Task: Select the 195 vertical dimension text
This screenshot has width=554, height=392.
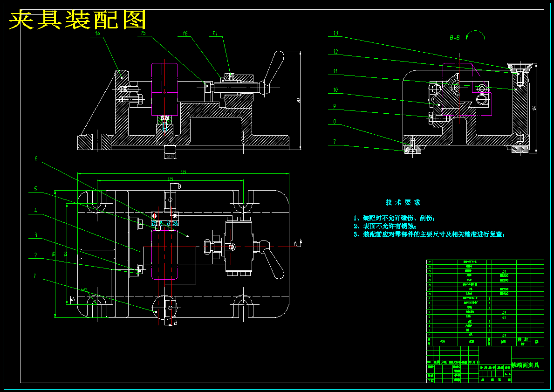Action: [54, 254]
